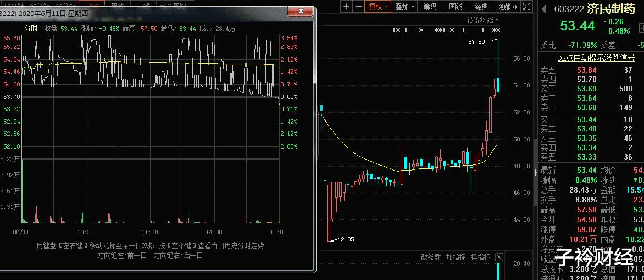
Task: Click the 涨停 59.07 limit-up value
Action: 587,229
